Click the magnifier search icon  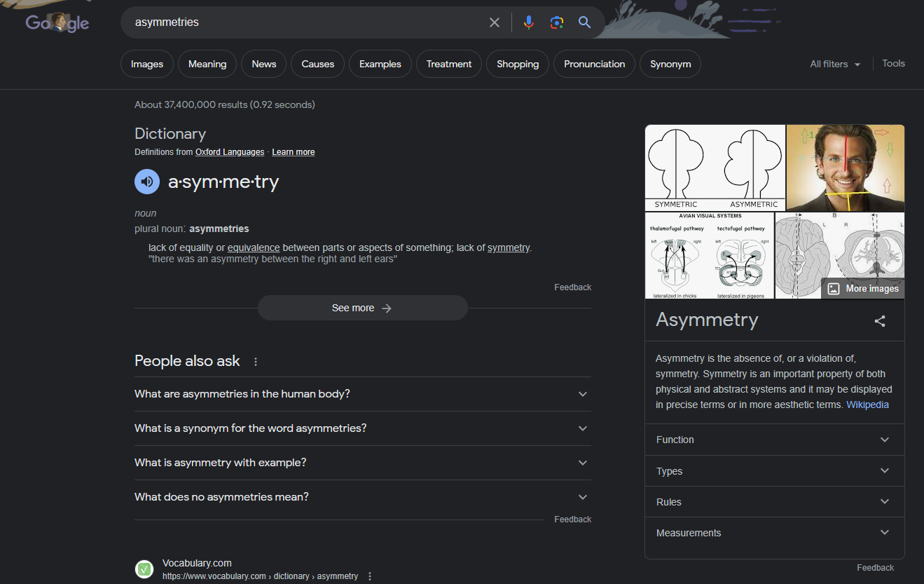tap(585, 22)
